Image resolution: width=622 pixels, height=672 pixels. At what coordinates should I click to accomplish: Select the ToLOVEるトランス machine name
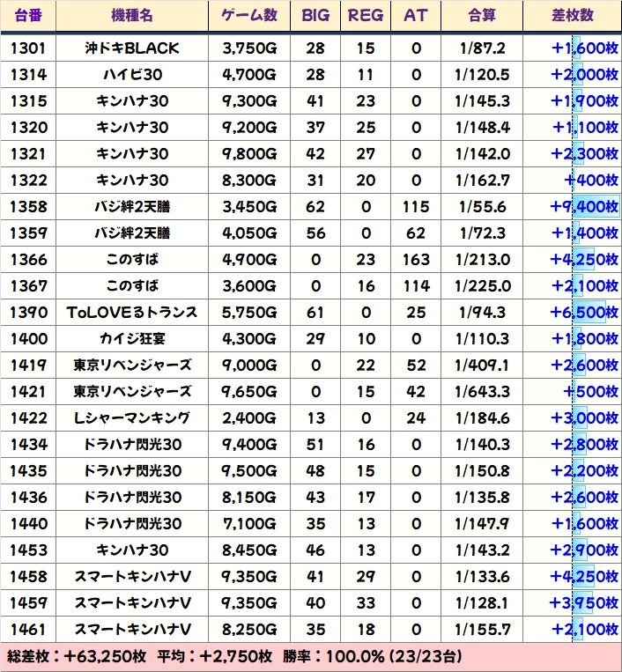[132, 313]
